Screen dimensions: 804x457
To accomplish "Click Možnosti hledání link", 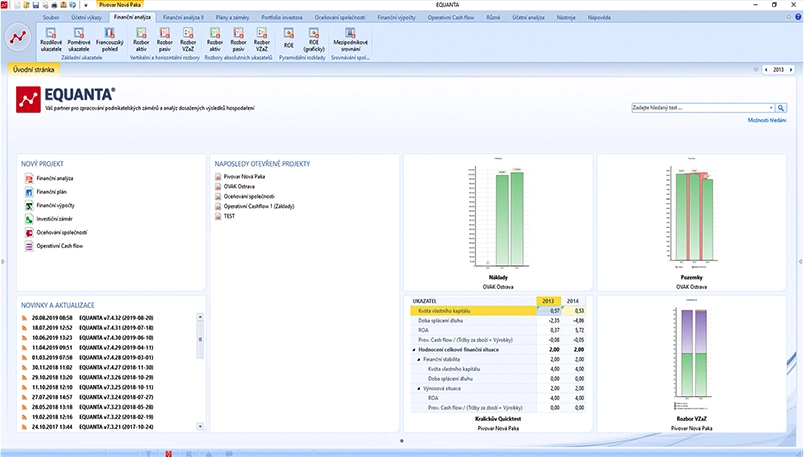I will coord(767,120).
